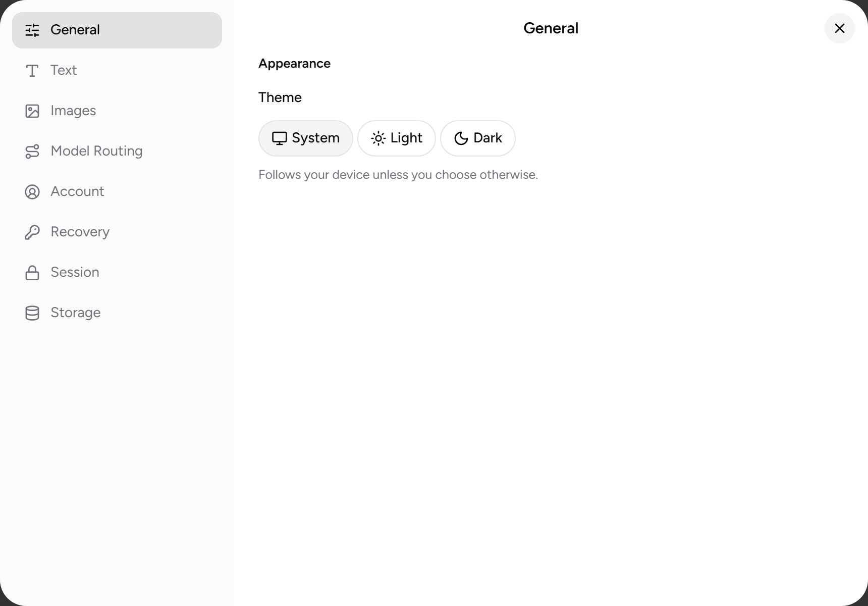Go to Account settings
868x606 pixels.
coord(117,192)
